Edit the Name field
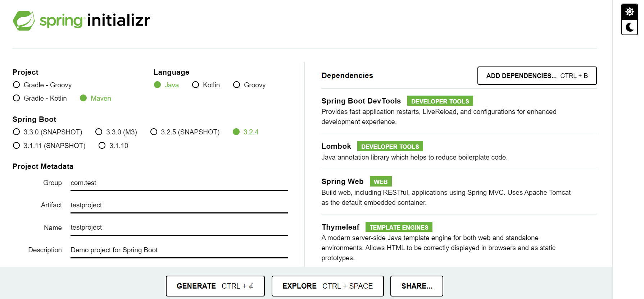The image size is (644, 299). pos(179,227)
